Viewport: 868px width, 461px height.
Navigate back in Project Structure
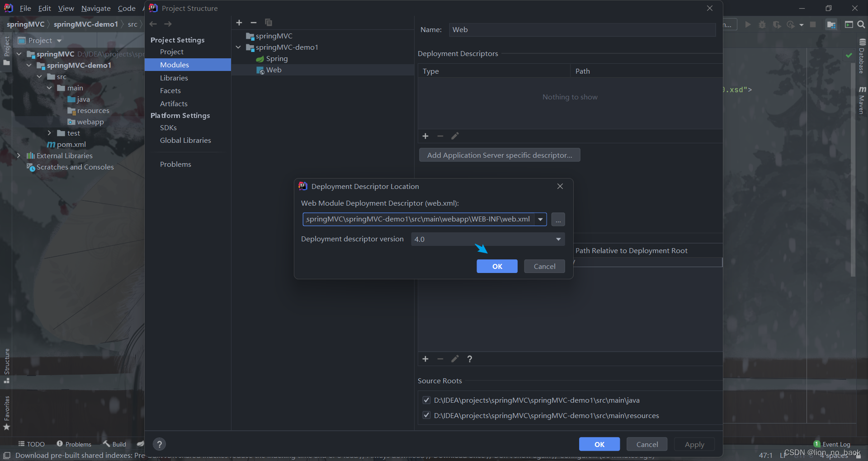tap(153, 24)
